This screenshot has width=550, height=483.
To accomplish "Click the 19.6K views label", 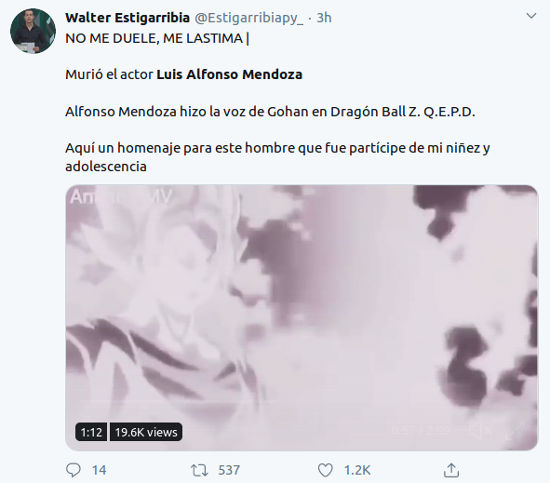I will 146,432.
